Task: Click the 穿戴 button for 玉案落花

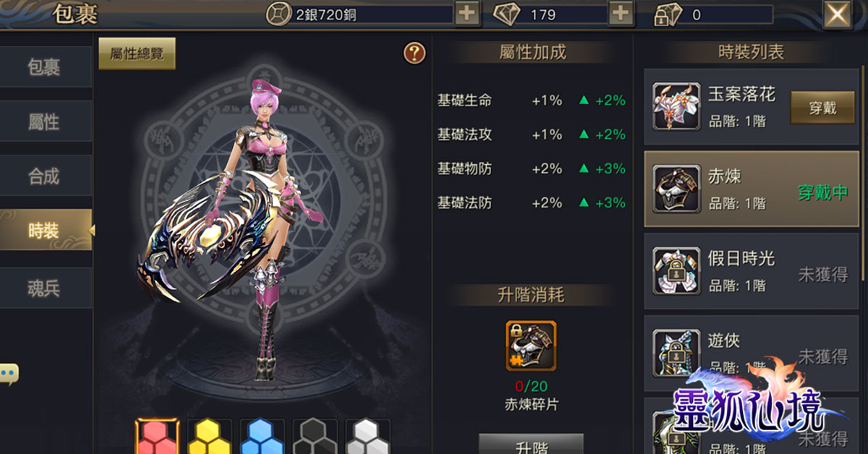Action: coord(822,108)
